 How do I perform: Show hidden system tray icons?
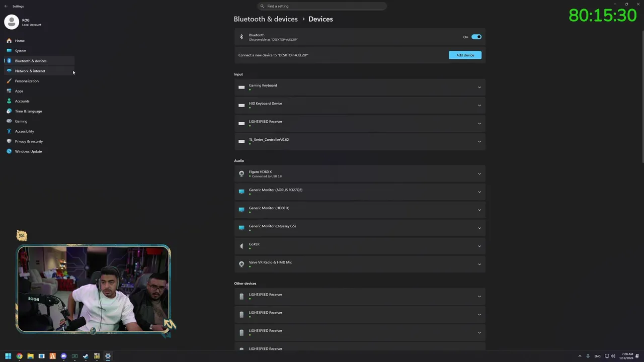[580, 356]
